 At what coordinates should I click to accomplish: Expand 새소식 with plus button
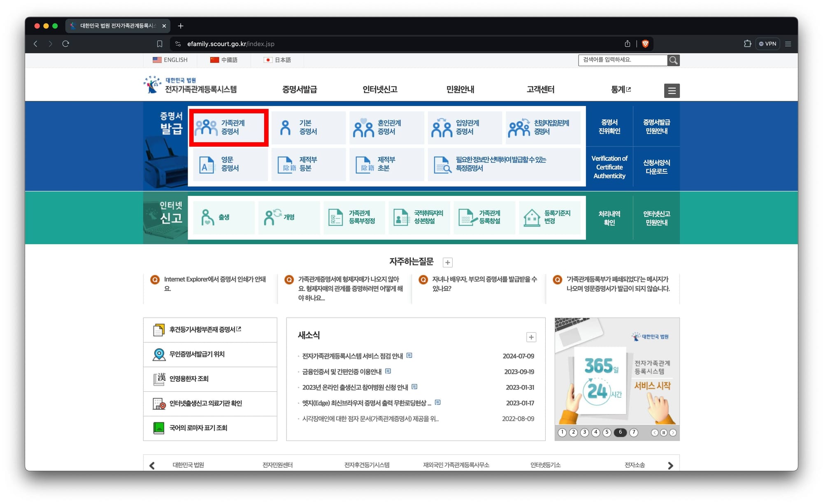pos(531,337)
